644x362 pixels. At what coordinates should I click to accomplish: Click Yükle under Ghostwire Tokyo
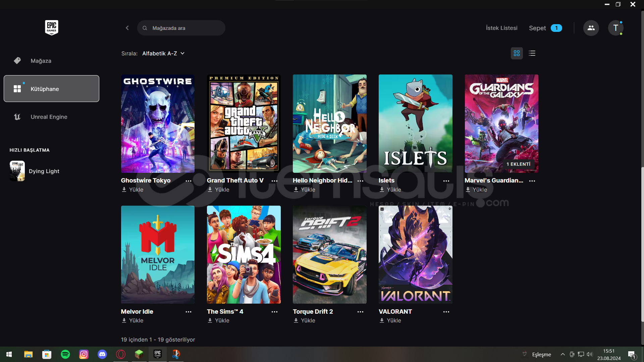[132, 190]
